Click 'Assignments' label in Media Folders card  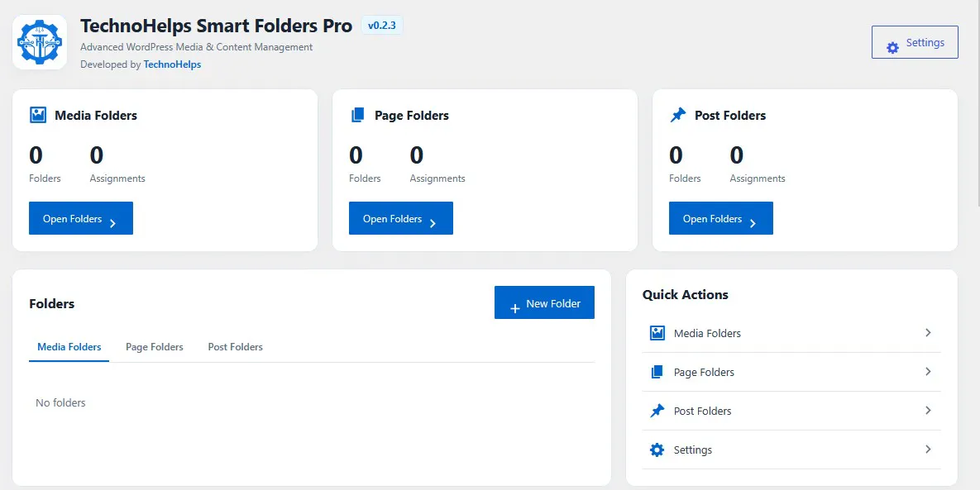(x=117, y=178)
